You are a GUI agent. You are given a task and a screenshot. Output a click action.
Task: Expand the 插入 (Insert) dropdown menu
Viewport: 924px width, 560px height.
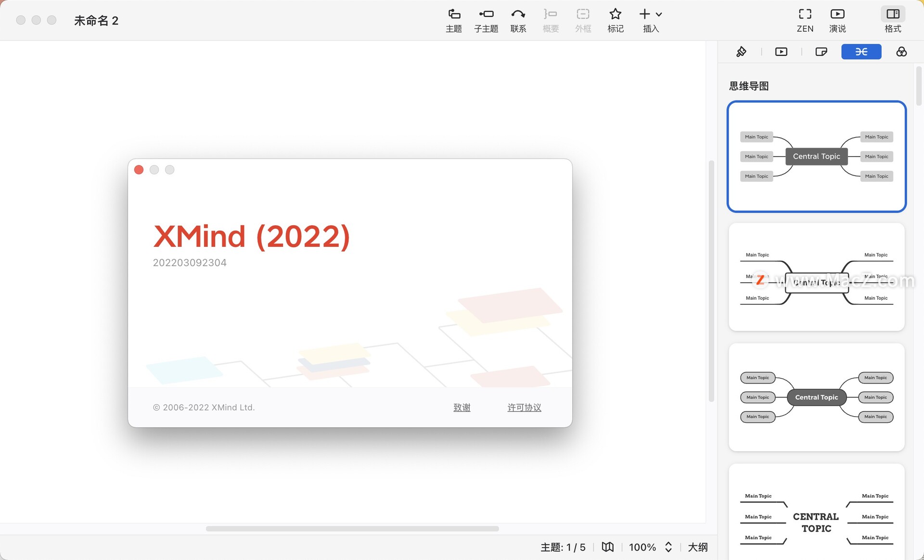tap(659, 14)
